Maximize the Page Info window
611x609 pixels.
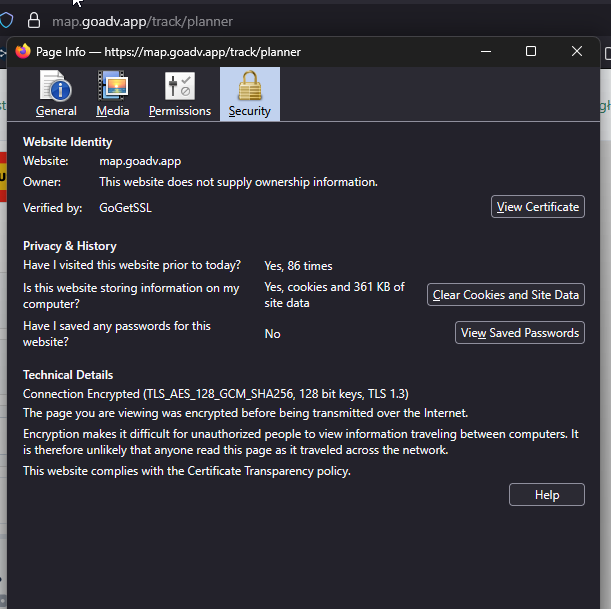coord(531,51)
